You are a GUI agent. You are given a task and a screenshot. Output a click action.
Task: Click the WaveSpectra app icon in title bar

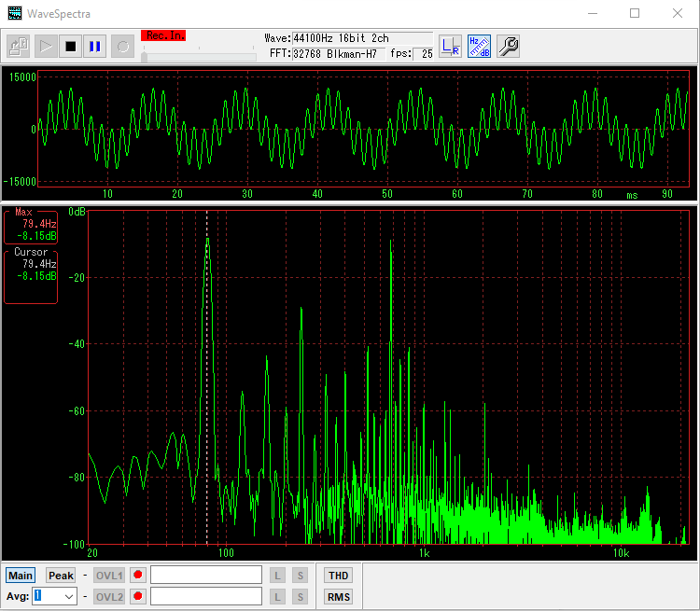(x=15, y=13)
